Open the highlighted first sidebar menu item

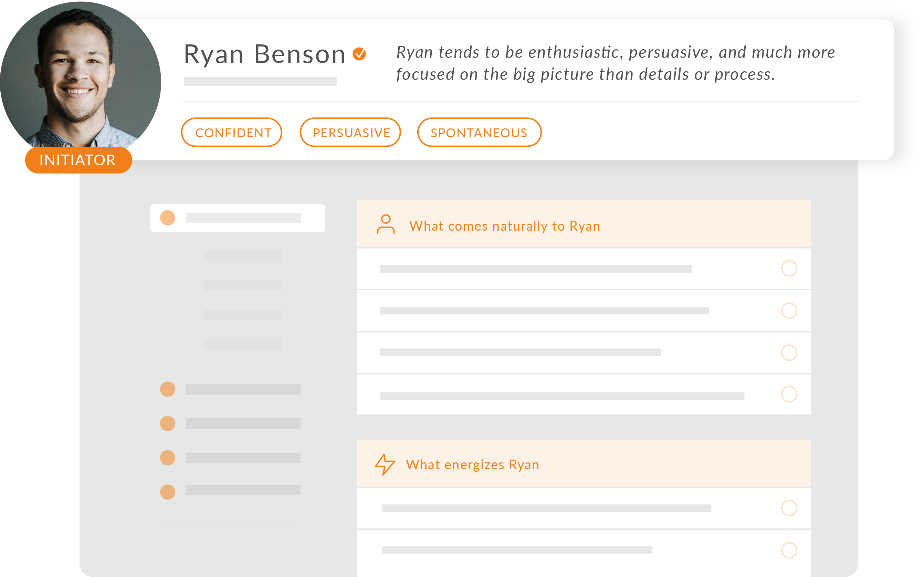[x=238, y=218]
